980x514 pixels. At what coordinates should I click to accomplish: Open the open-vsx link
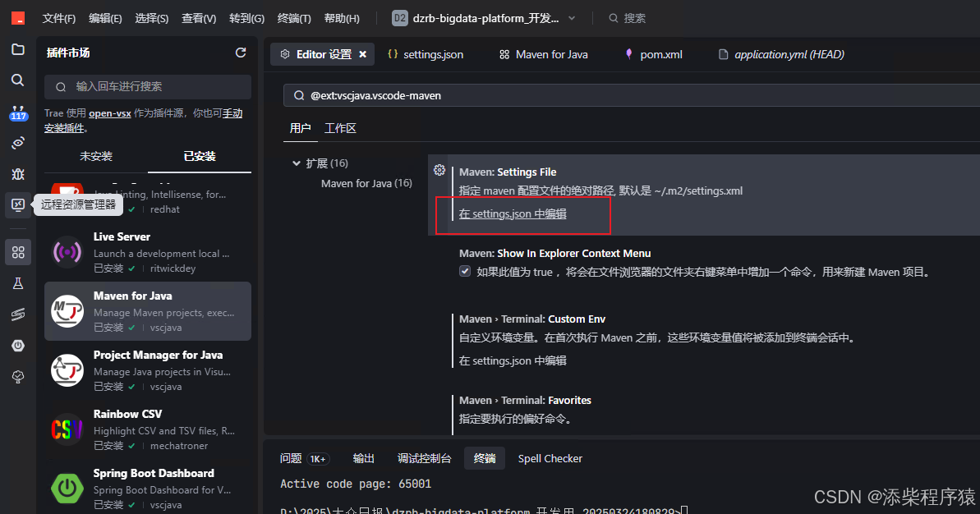[110, 113]
